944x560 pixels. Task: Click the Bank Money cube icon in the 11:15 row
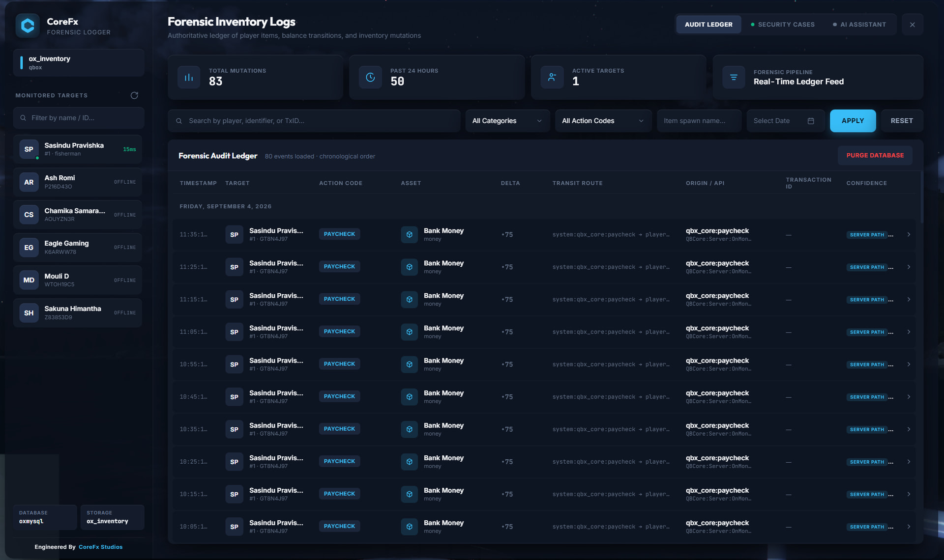point(409,300)
